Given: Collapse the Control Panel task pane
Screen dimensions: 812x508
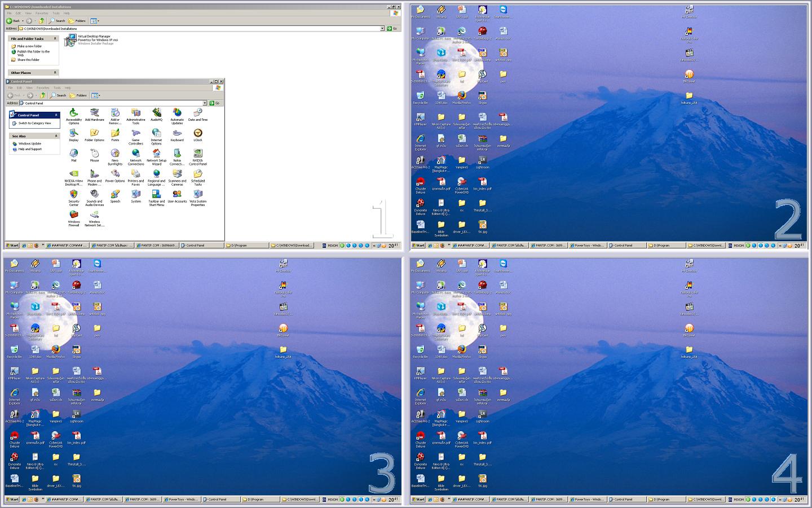Looking at the screenshot, I should point(56,115).
